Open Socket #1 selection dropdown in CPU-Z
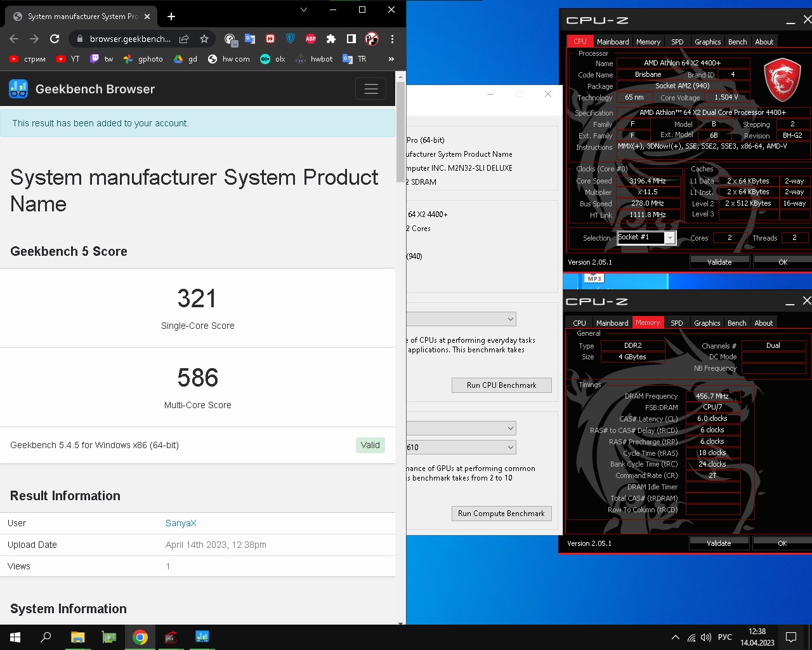Screen dimensions: 812x650 click(647, 237)
